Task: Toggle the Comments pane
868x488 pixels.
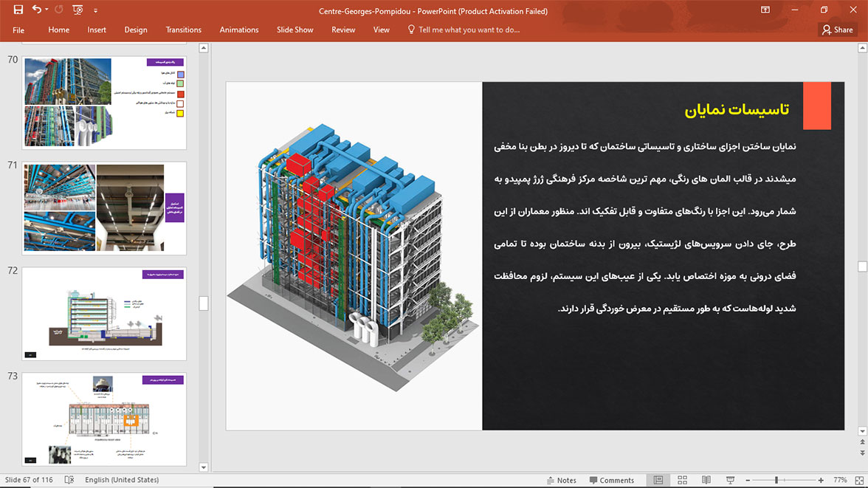Action: pos(612,480)
